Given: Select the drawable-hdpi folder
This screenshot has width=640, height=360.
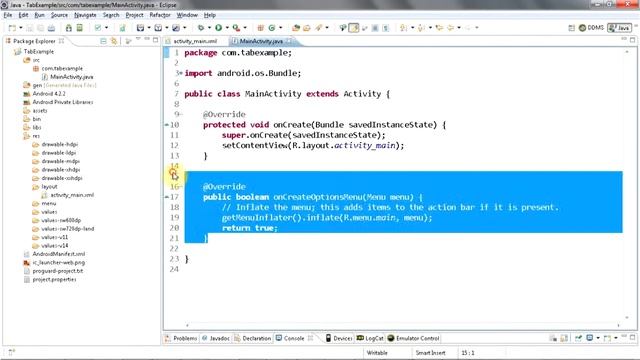Looking at the screenshot, I should click(x=59, y=144).
